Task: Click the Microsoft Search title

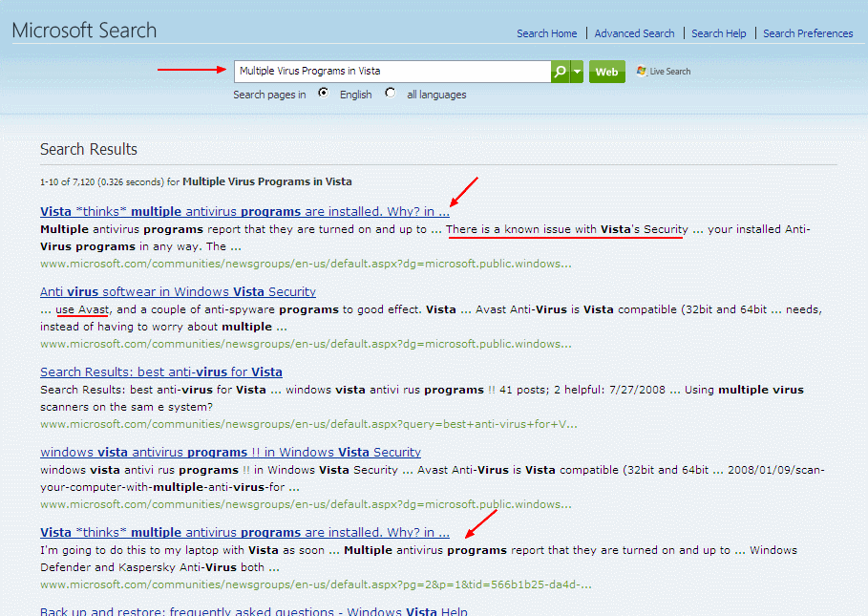Action: pyautogui.click(x=84, y=30)
